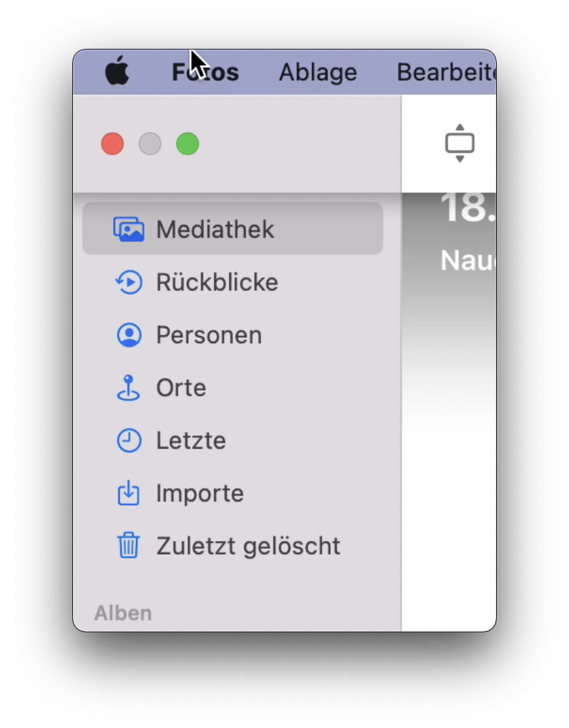The image size is (569, 728).
Task: Select Rückblicke label in sidebar
Action: tap(217, 283)
